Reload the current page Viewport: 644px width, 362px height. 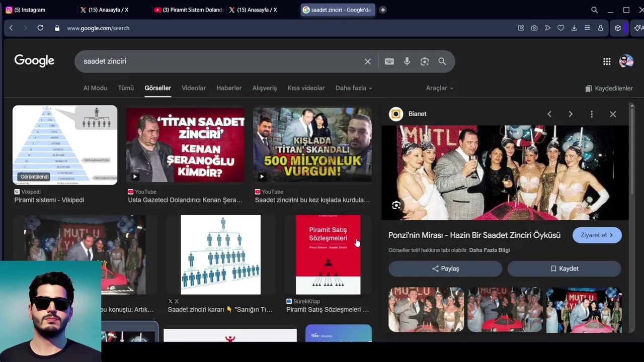click(40, 28)
